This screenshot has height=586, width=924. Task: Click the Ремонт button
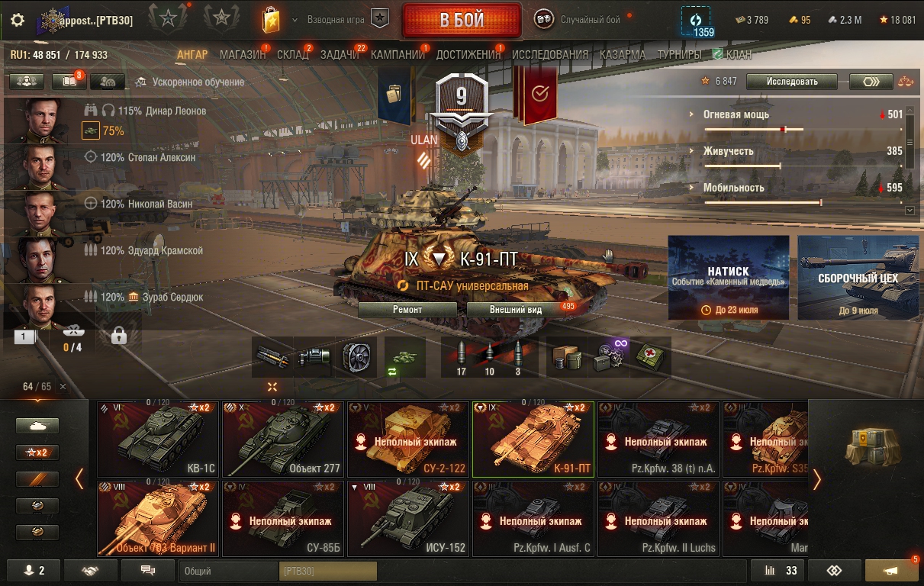pos(407,310)
